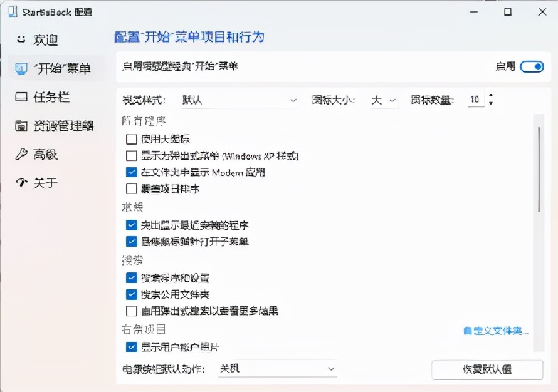The height and width of the screenshot is (392, 558).
Task: Click the StartIsBack icon in the title bar
Action: [x=13, y=11]
